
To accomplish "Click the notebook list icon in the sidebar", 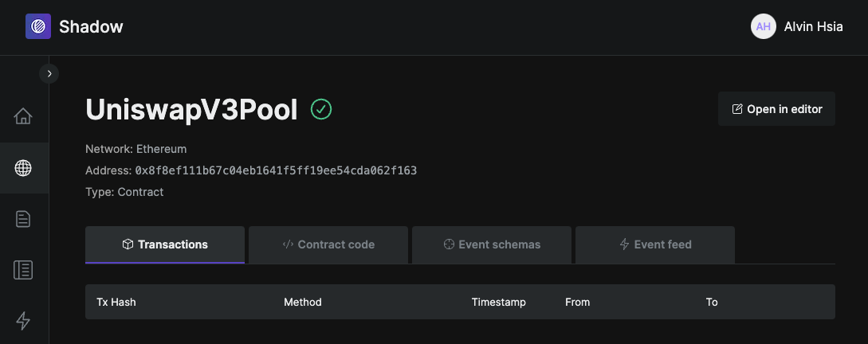I will [x=22, y=270].
